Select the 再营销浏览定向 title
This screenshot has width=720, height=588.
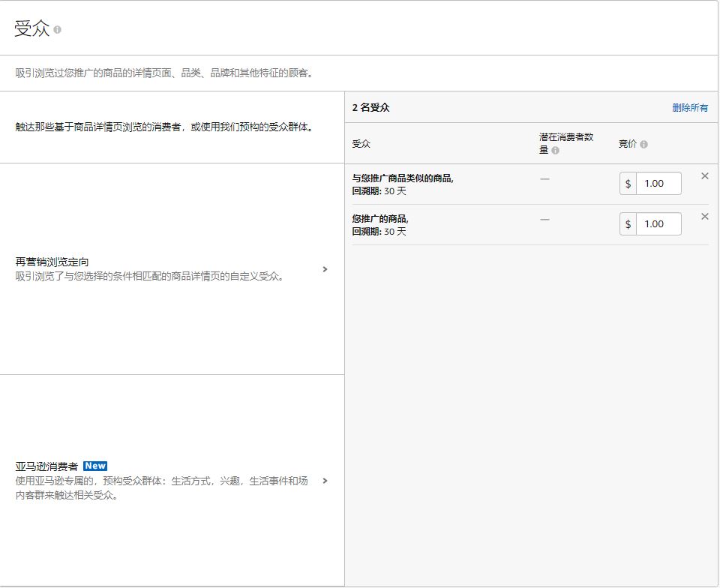click(x=52, y=262)
